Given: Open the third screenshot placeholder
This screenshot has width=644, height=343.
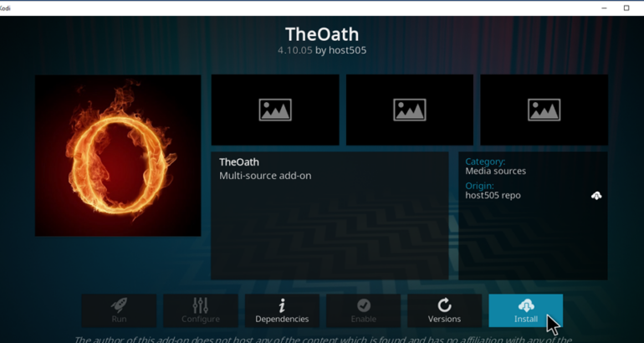Looking at the screenshot, I should (544, 110).
